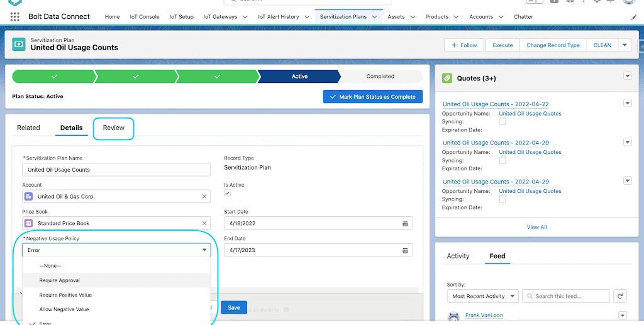Select the Completed stage in the path
This screenshot has width=644, height=325.
(x=380, y=76)
